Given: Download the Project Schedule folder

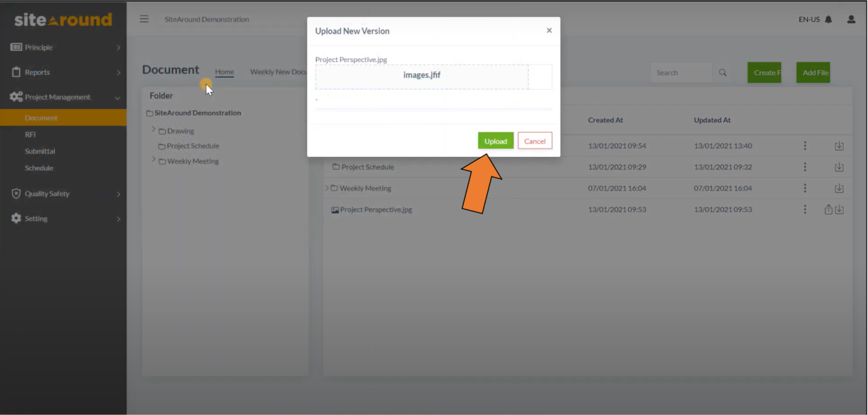Looking at the screenshot, I should click(x=839, y=167).
